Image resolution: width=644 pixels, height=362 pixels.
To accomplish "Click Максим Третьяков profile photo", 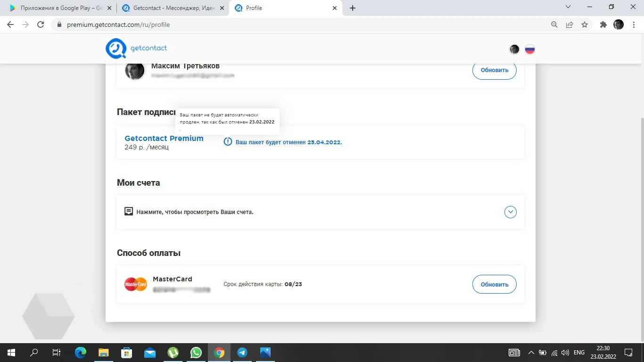I will (135, 70).
